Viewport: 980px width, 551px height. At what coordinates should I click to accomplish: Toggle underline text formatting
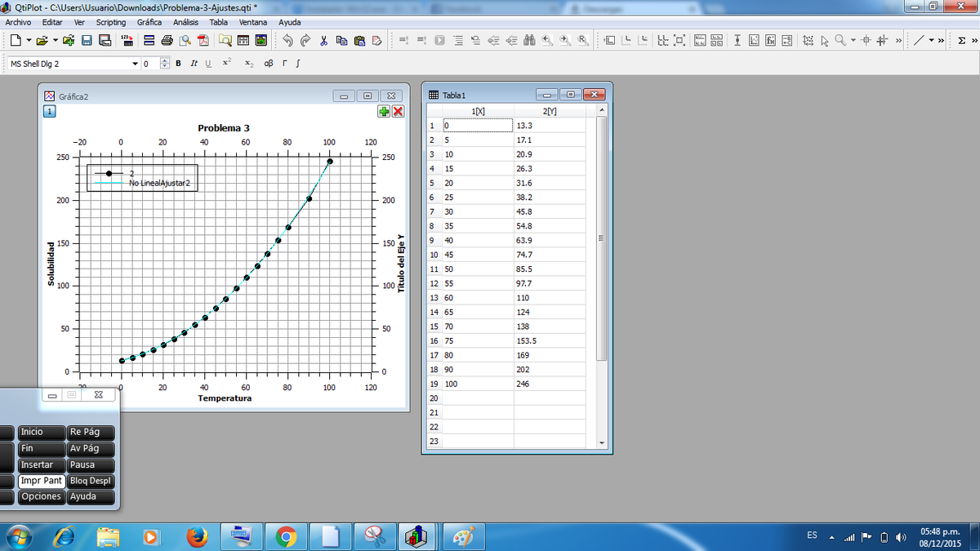tap(207, 64)
